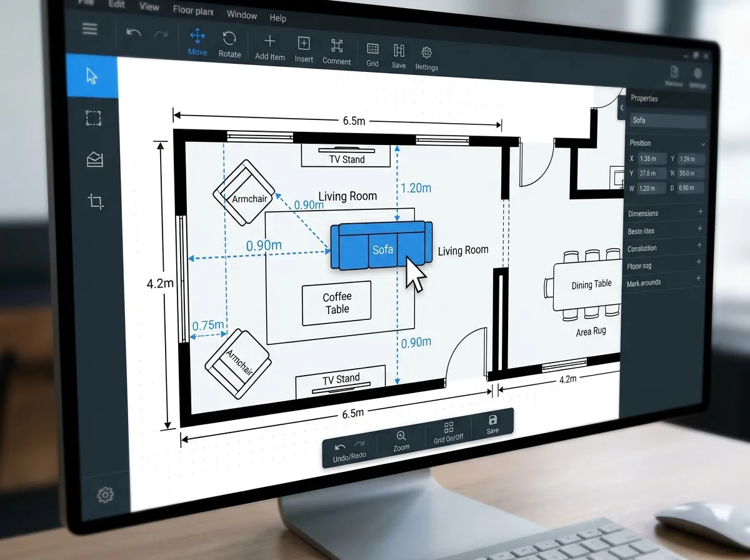Click the 1.20m distance label
Viewport: 750px width, 560px height.
[416, 187]
